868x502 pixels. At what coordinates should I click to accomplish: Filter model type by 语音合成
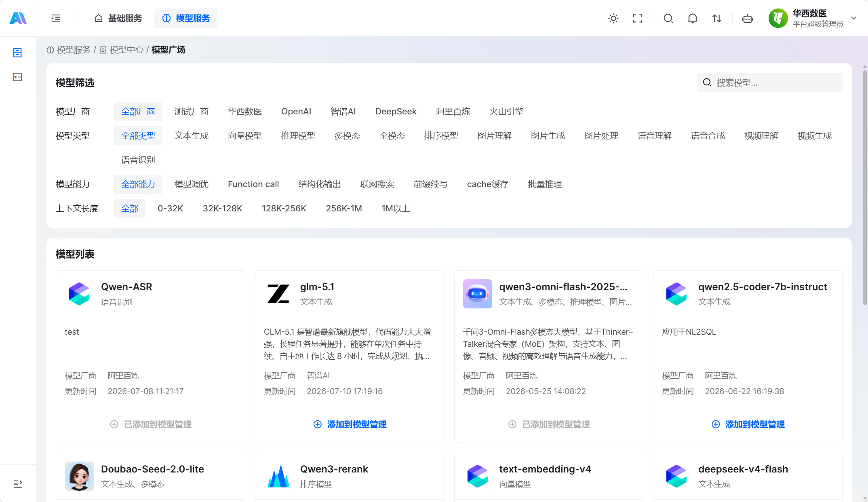[x=708, y=136]
